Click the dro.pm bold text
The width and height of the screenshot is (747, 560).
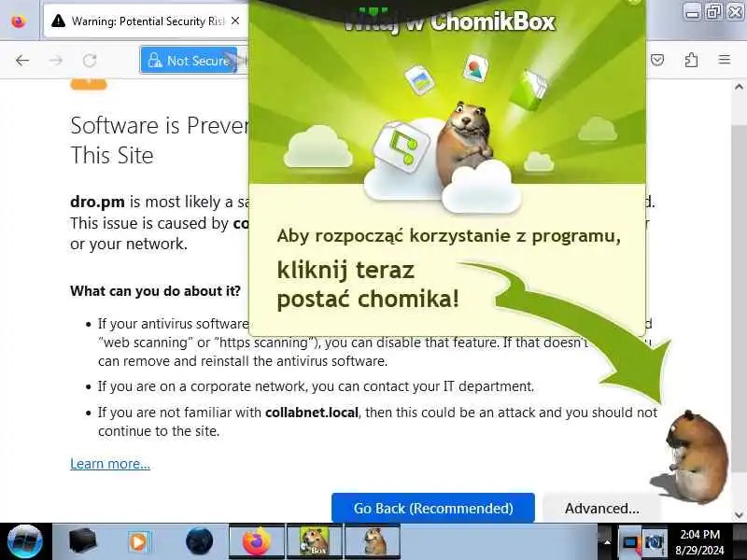(x=97, y=202)
